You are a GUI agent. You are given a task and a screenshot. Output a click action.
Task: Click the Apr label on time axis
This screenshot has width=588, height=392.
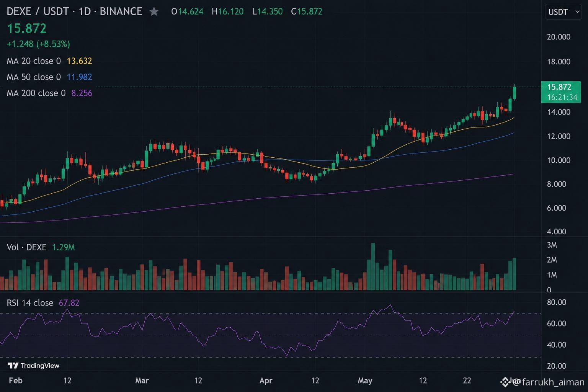click(x=266, y=381)
